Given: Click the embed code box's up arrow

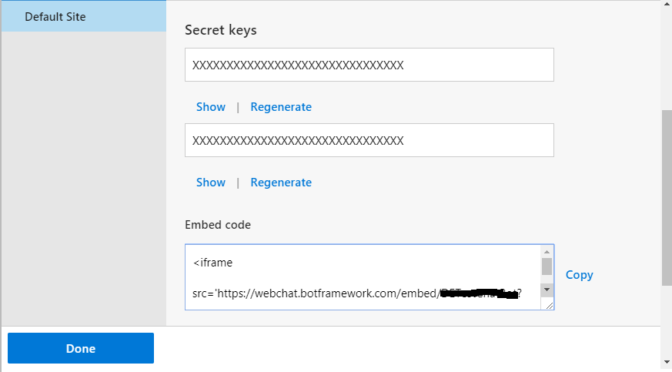Looking at the screenshot, I should [x=546, y=252].
